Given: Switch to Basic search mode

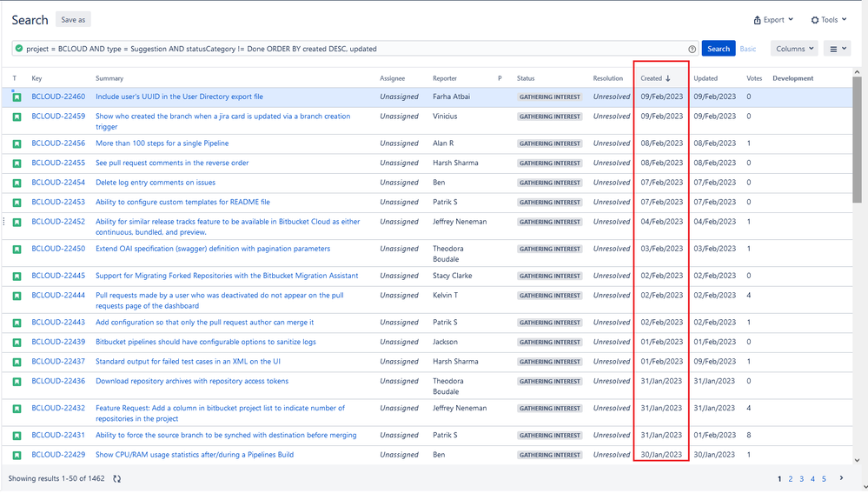Looking at the screenshot, I should point(747,49).
